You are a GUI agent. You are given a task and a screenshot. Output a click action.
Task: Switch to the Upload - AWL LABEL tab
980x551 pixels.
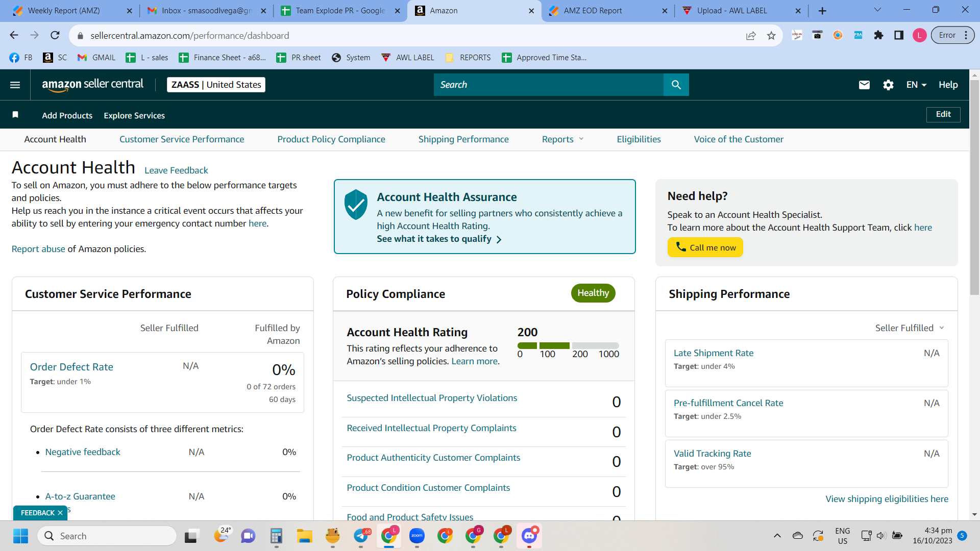click(742, 11)
